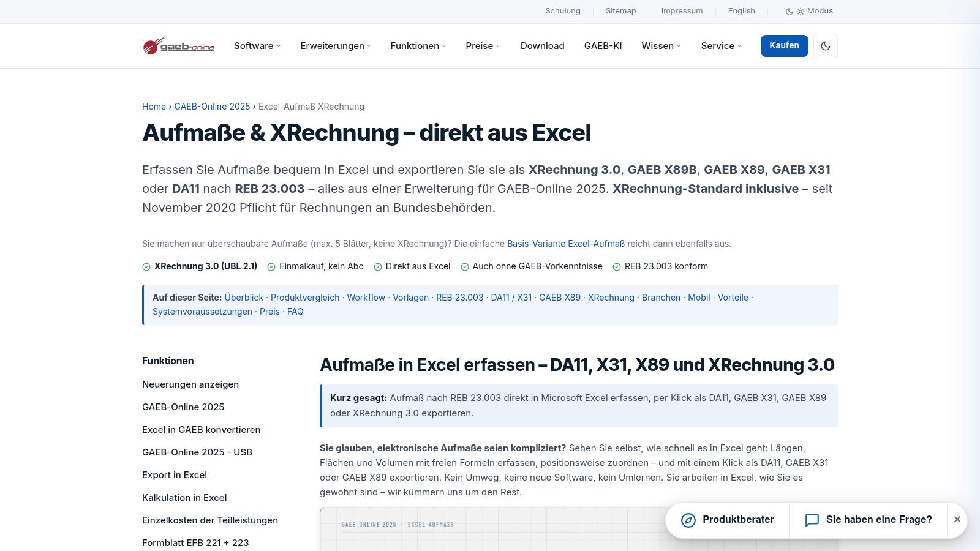Open 'Kalkulation in Excel' sidebar link
Image resolution: width=980 pixels, height=551 pixels.
[x=184, y=498]
